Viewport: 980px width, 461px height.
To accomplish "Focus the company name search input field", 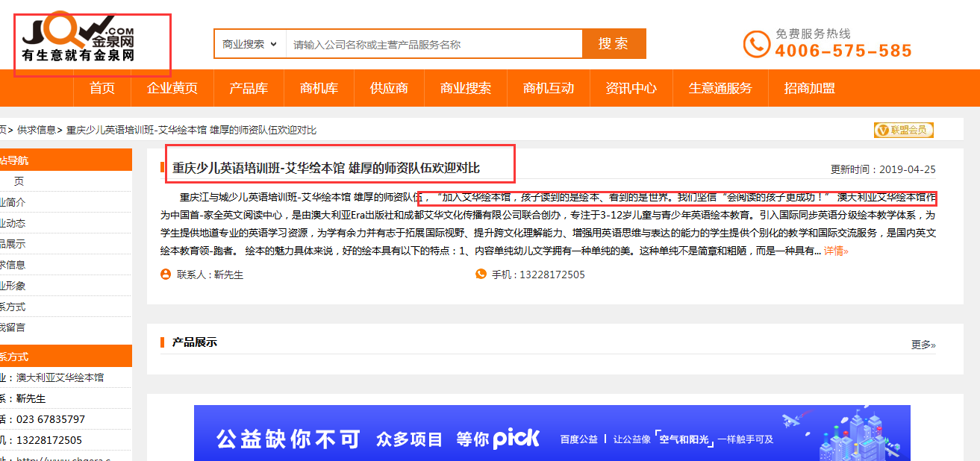I will [x=434, y=44].
